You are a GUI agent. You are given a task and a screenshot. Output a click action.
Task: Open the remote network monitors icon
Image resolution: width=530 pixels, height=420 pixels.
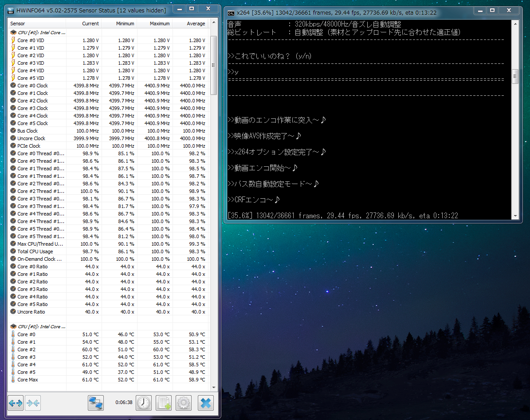(96, 403)
